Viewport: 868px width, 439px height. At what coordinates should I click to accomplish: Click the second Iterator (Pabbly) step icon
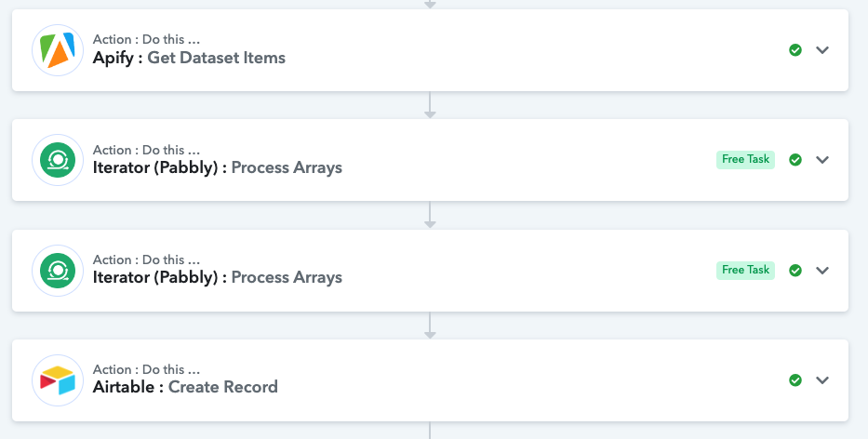(x=58, y=271)
